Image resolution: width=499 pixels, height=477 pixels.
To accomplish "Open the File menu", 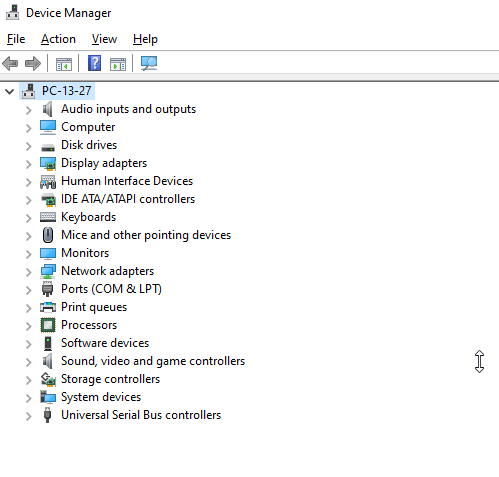I will [x=16, y=39].
